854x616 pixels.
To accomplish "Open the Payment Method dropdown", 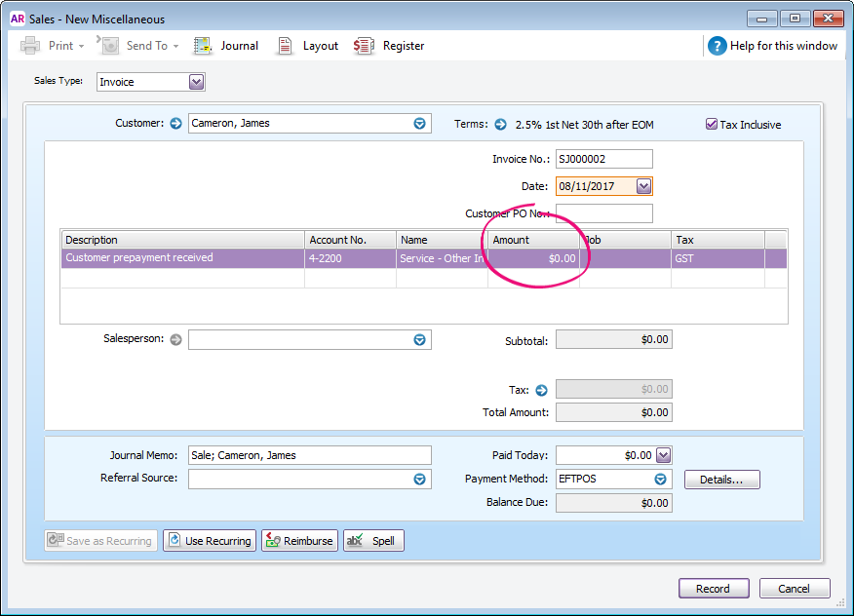I will [660, 479].
